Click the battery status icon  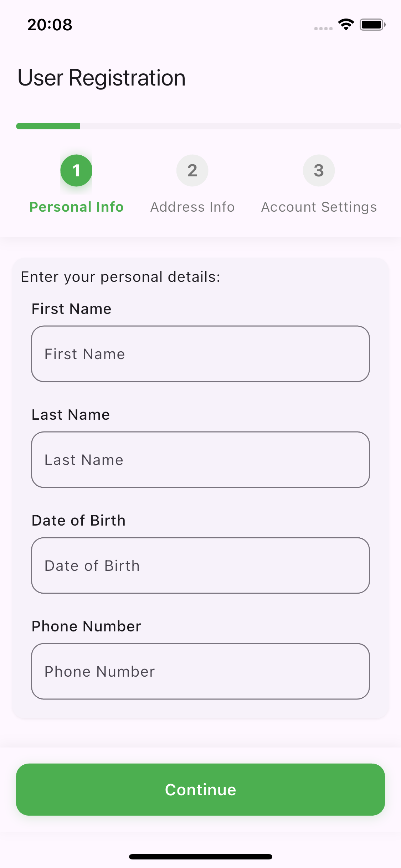(x=372, y=25)
